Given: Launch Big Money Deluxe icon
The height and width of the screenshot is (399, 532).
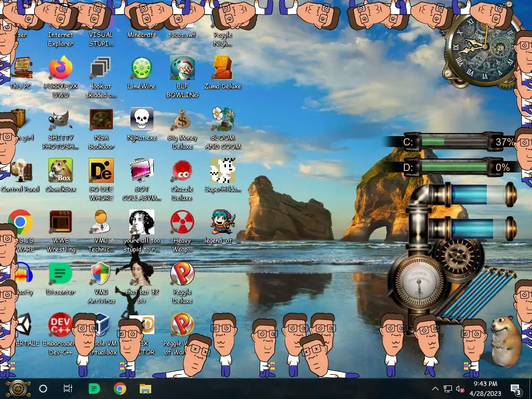Looking at the screenshot, I should coord(182,120).
